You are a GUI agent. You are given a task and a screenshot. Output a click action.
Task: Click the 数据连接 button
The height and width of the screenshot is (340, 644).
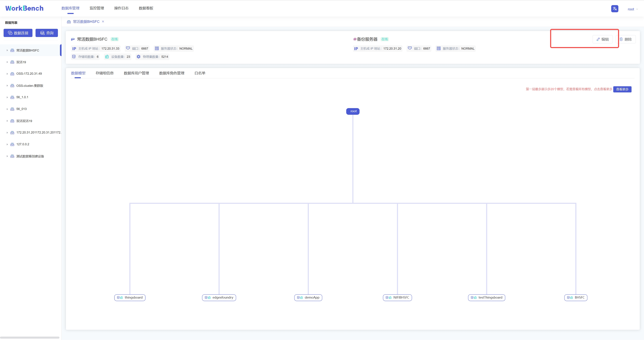pyautogui.click(x=18, y=33)
